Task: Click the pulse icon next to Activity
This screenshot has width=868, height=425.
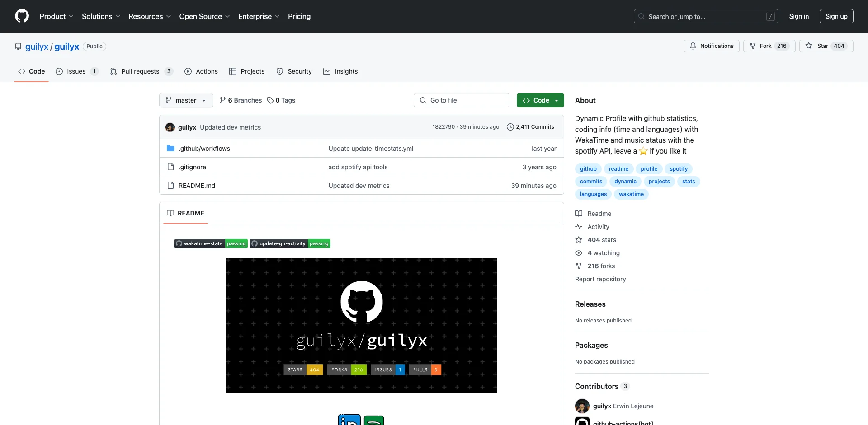Action: coord(579,227)
